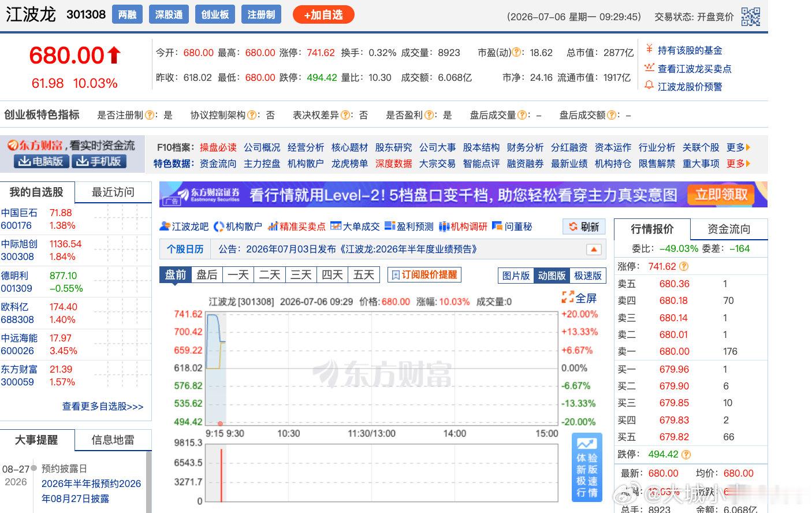Open the 大事提醒 tab
Screen dimensions: 812x513
pyautogui.click(x=37, y=440)
